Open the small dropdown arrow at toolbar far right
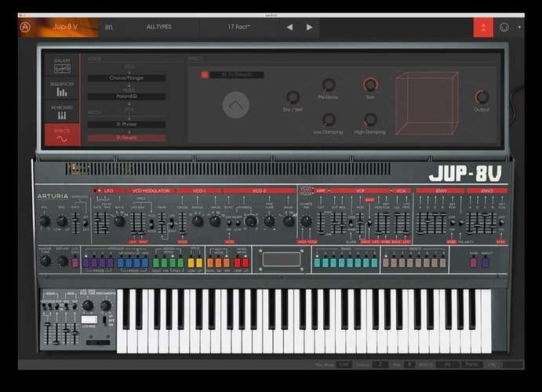Viewport: 542px width, 392px height. pos(519,27)
